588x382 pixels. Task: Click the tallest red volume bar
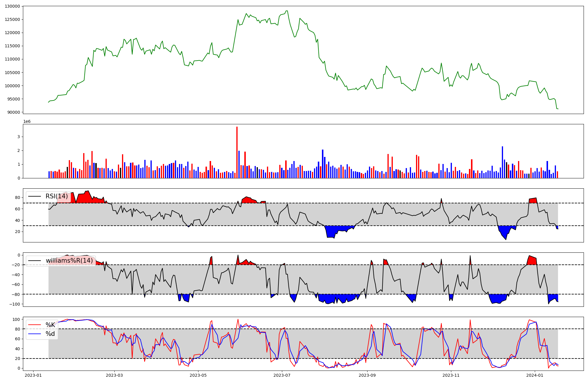pyautogui.click(x=237, y=152)
